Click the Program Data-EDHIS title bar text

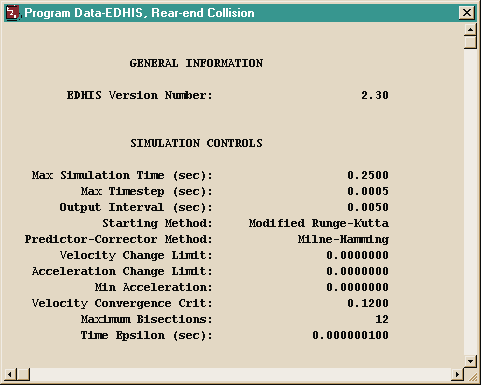tap(139, 13)
